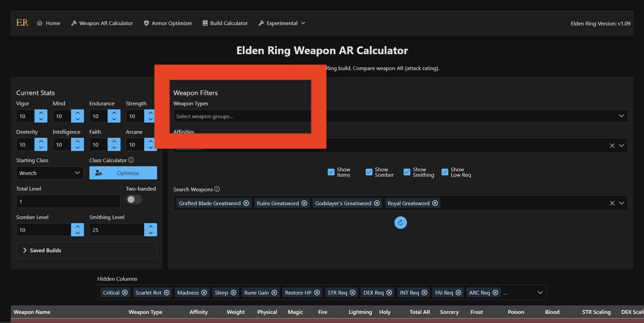The width and height of the screenshot is (644, 323).
Task: Click the Search Weapons info icon
Action: tap(217, 189)
